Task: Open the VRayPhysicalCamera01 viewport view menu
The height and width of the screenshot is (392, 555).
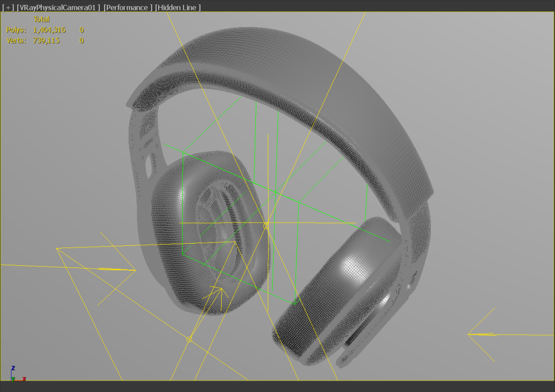Action: point(59,8)
